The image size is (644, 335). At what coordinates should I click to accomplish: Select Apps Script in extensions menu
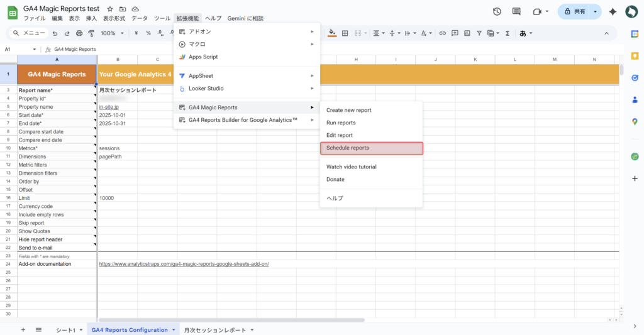tap(203, 57)
